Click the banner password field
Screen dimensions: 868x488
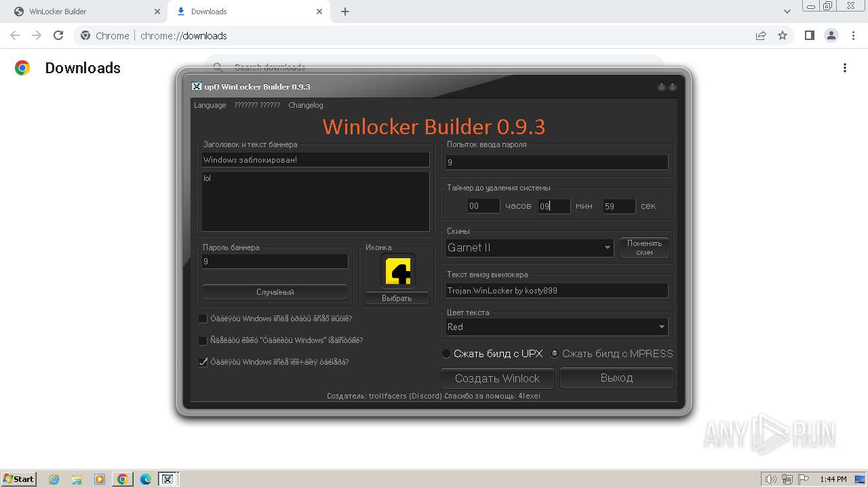pos(275,261)
